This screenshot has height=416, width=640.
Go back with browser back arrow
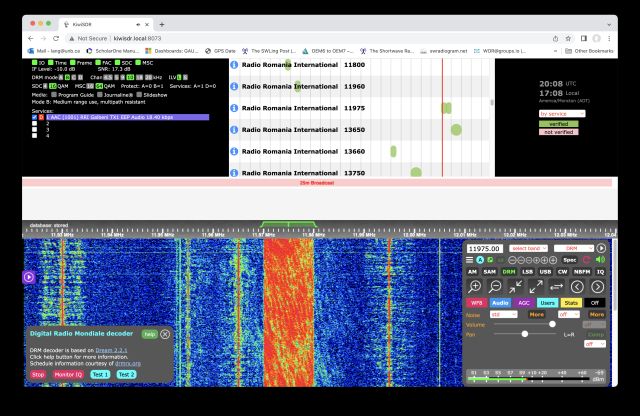[31, 38]
